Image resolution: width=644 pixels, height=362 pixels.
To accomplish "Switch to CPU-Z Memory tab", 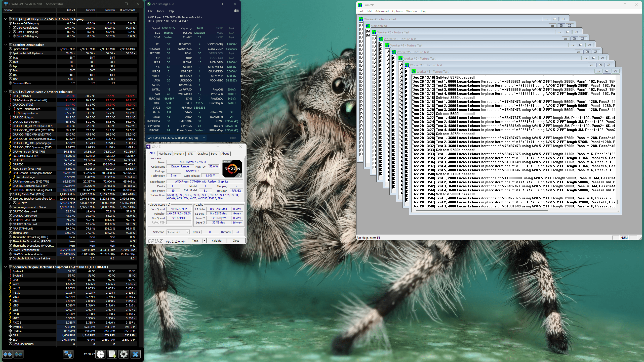I will [x=179, y=154].
